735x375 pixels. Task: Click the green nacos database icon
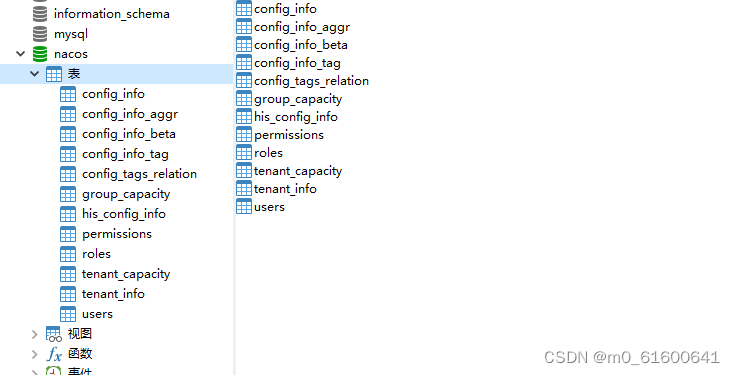coord(40,54)
